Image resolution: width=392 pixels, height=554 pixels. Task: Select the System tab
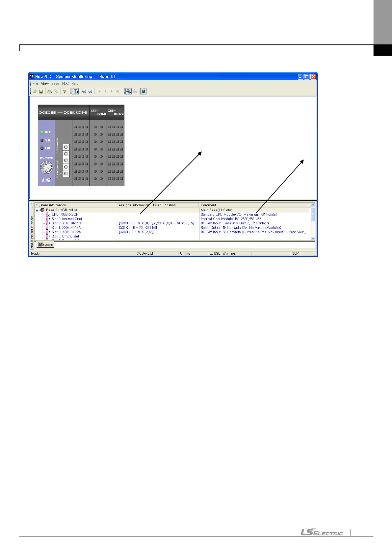point(45,245)
